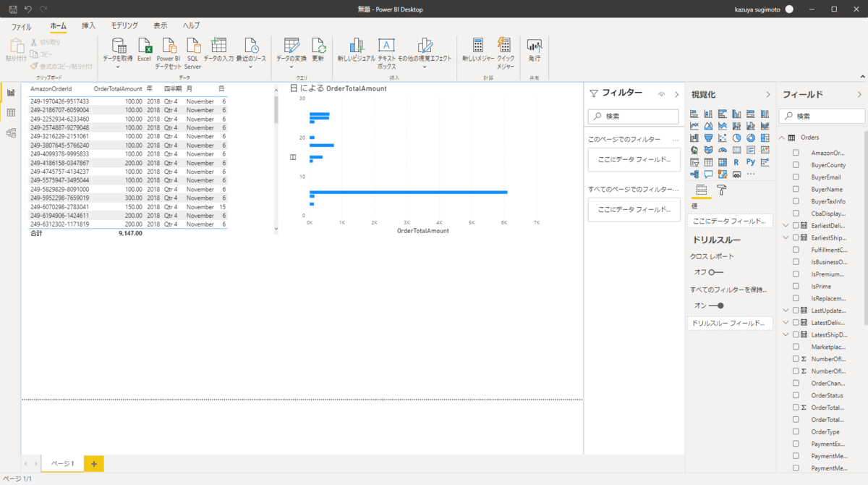The width and height of the screenshot is (868, 485).
Task: Toggle the クロス レポート switch on
Action: 716,272
